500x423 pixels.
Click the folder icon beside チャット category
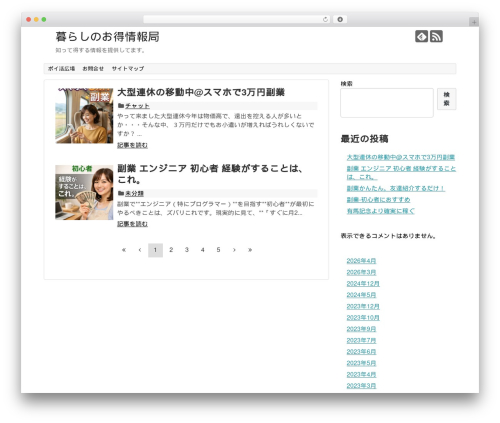pos(121,106)
